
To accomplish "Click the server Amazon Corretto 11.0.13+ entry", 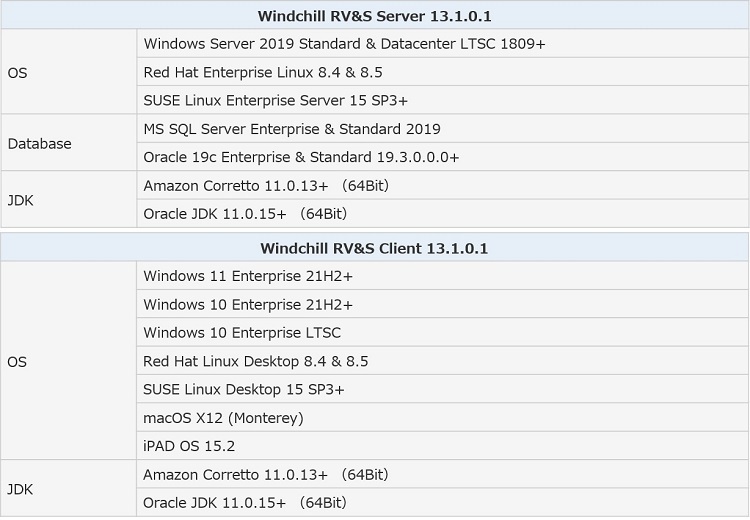I will [266, 186].
